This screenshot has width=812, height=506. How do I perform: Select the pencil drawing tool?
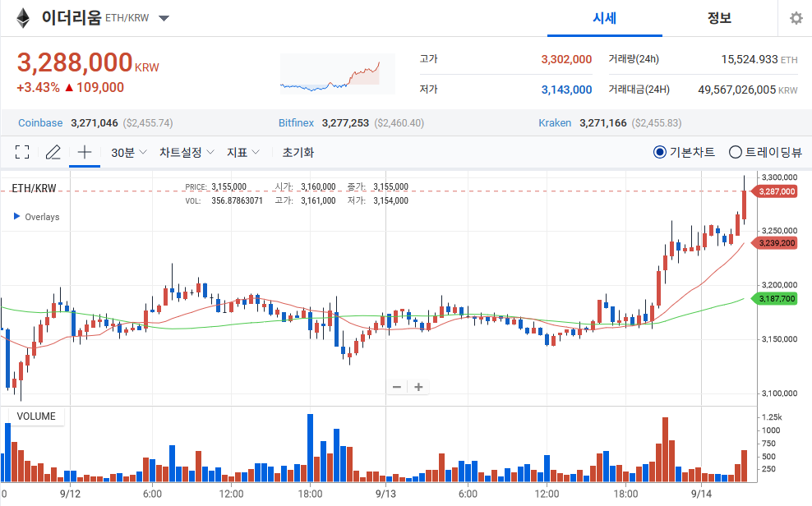(x=53, y=152)
